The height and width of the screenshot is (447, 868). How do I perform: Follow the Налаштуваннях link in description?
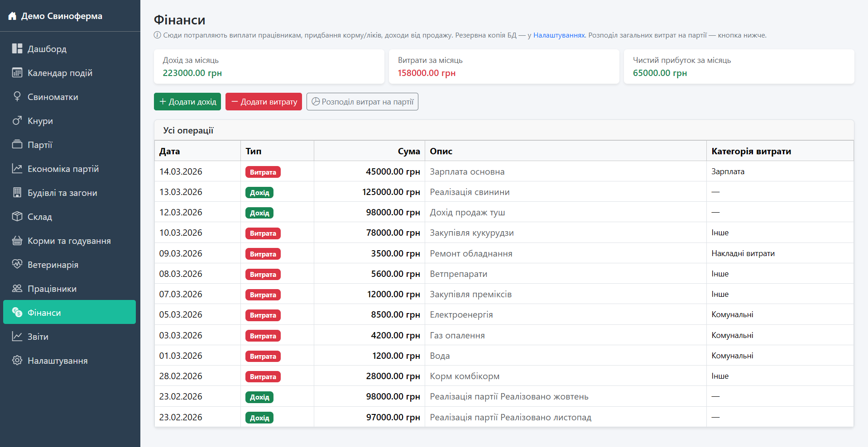coord(559,35)
